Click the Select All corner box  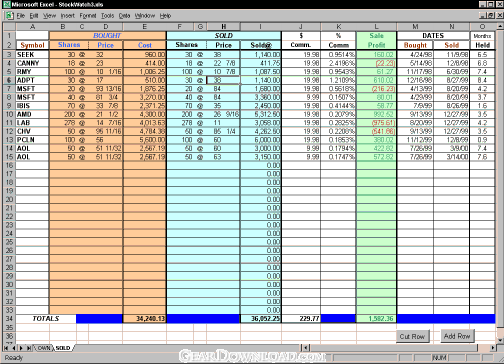[x=9, y=27]
